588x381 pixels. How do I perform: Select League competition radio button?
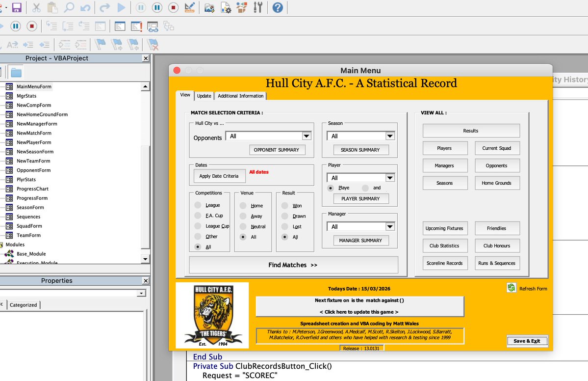pyautogui.click(x=198, y=205)
